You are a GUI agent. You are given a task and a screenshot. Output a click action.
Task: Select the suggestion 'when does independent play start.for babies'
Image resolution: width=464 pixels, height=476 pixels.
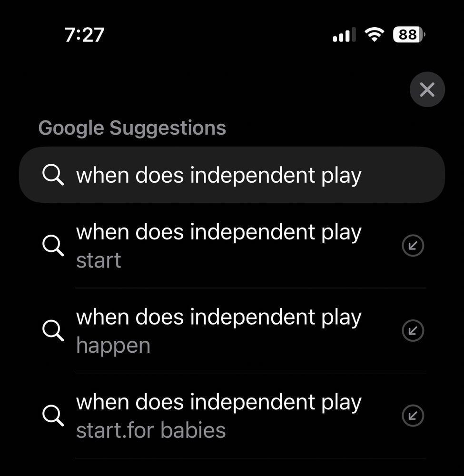(x=219, y=415)
